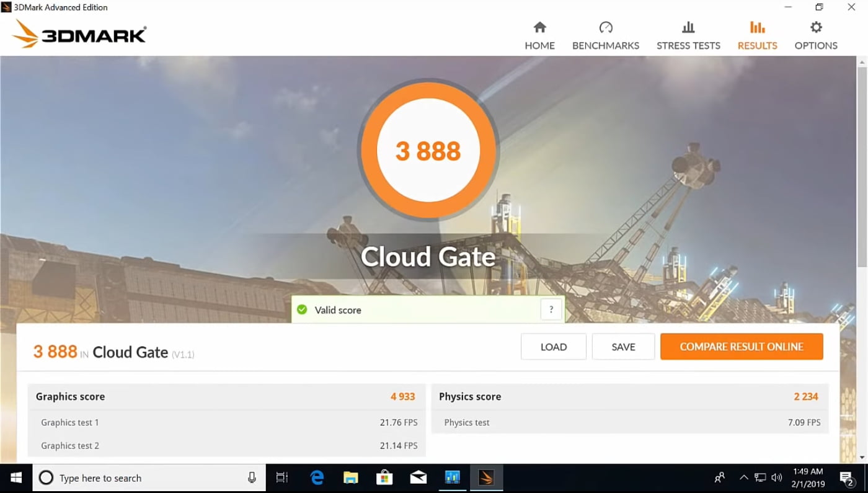Open File Explorer from taskbar
Image resolution: width=868 pixels, height=493 pixels.
coord(351,477)
